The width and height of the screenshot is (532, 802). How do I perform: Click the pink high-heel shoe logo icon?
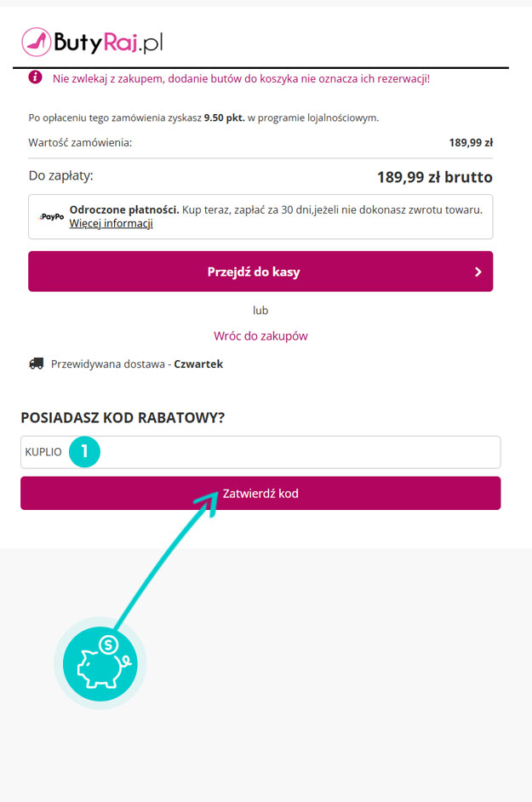click(x=37, y=42)
